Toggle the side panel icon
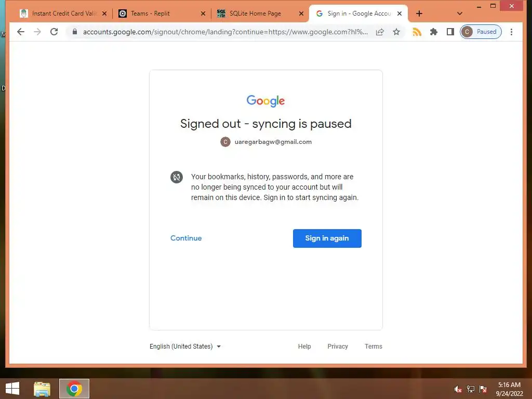 pos(450,32)
